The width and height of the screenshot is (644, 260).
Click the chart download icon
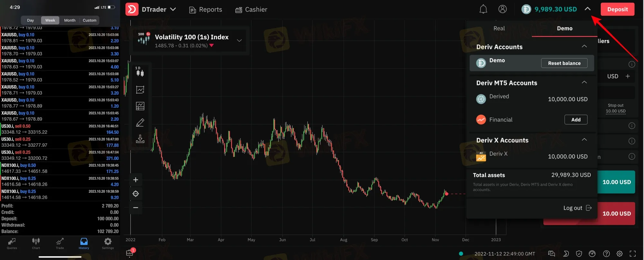point(140,139)
